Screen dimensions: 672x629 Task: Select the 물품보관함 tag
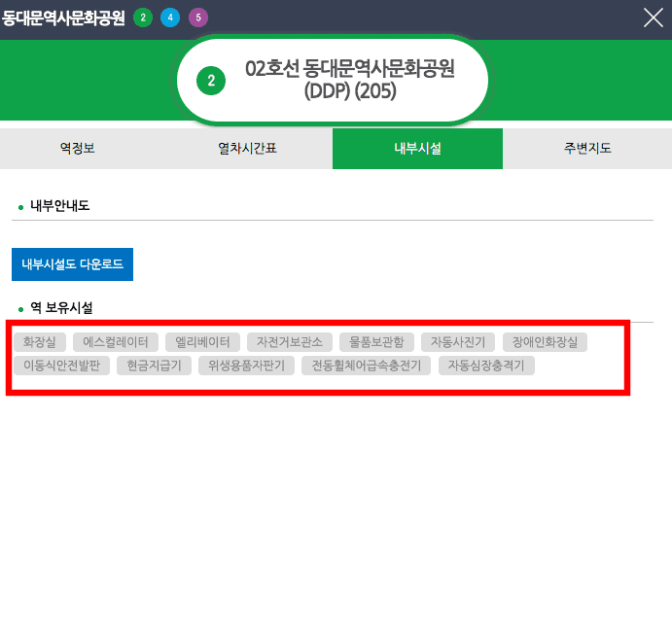coord(376,342)
